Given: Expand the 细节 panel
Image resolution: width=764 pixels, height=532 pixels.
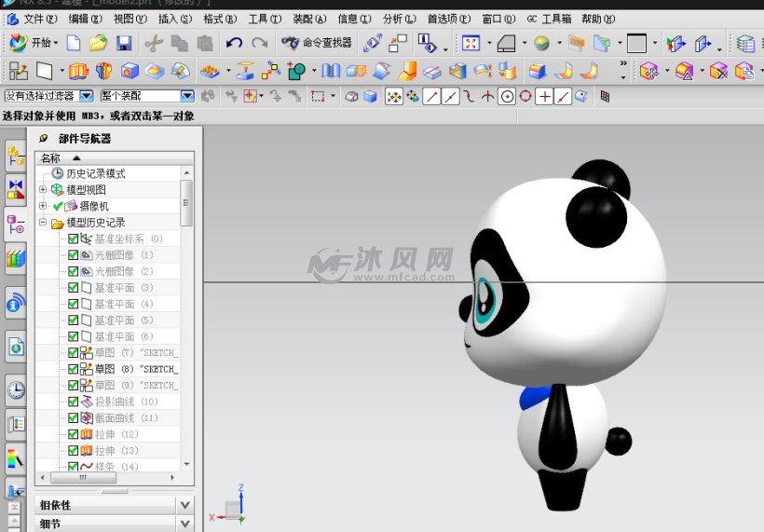Looking at the screenshot, I should click(184, 525).
